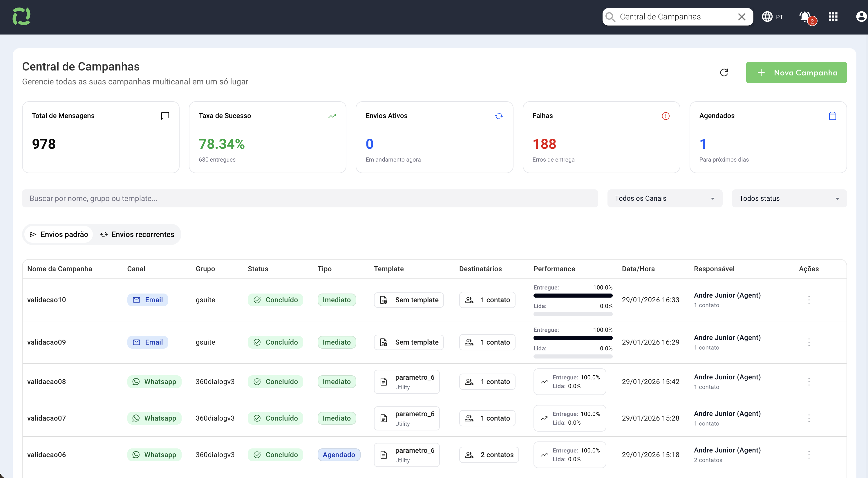The width and height of the screenshot is (868, 478).
Task: Click 2 contatos chip for validacao06
Action: pyautogui.click(x=489, y=455)
